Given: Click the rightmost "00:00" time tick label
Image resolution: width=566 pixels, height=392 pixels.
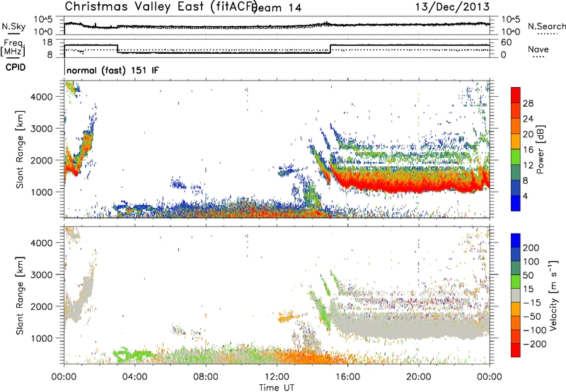Looking at the screenshot, I should point(490,377).
